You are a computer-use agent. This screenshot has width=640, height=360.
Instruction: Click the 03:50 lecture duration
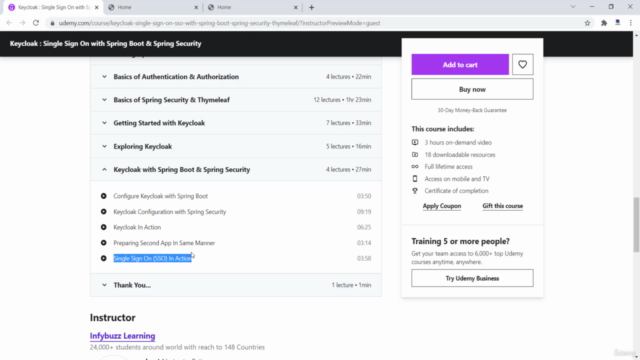coord(364,196)
